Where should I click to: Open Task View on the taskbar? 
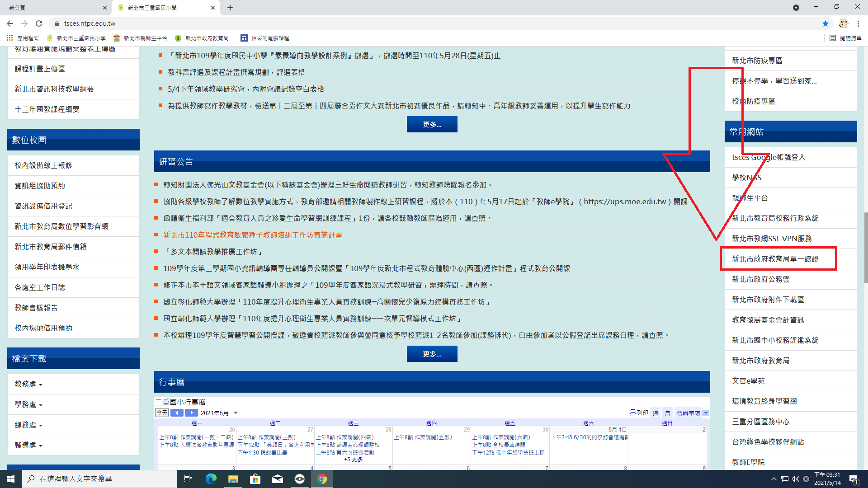[188, 479]
